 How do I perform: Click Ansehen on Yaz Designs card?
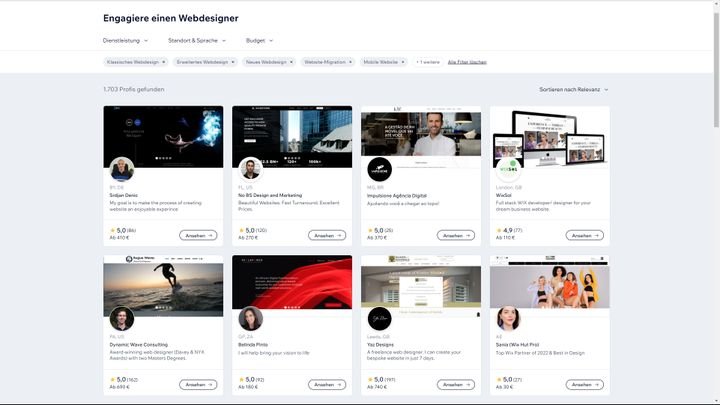[456, 385]
